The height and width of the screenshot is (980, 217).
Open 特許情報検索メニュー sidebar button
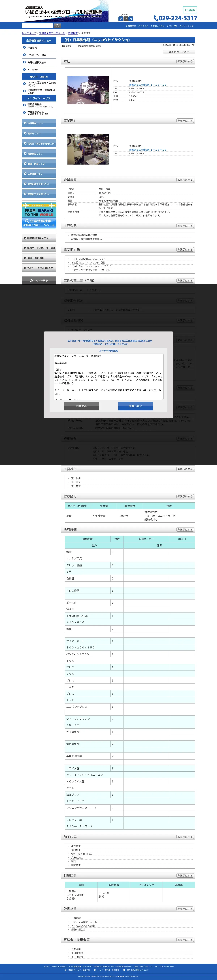point(39,238)
